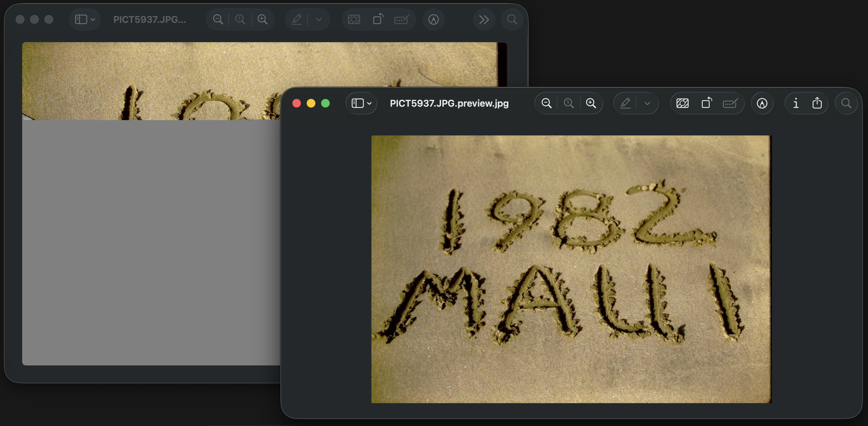Toggle the sidebar view button in front window
Viewport: 868px width, 426px height.
pos(358,103)
